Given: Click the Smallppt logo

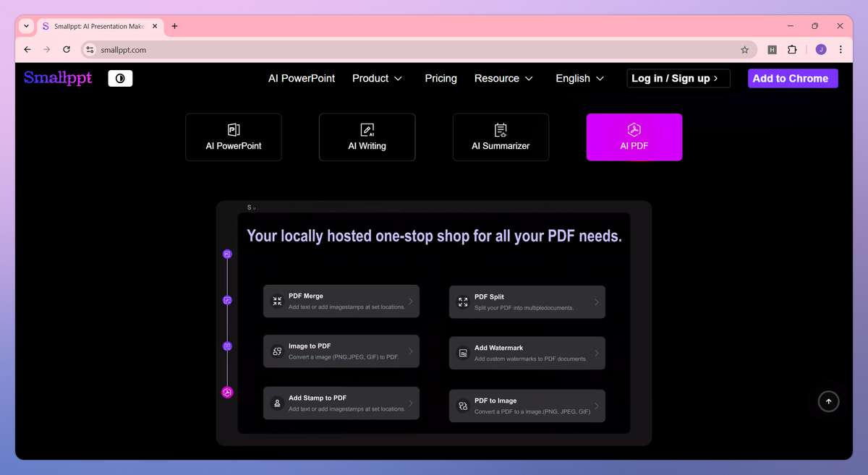Looking at the screenshot, I should point(58,78).
